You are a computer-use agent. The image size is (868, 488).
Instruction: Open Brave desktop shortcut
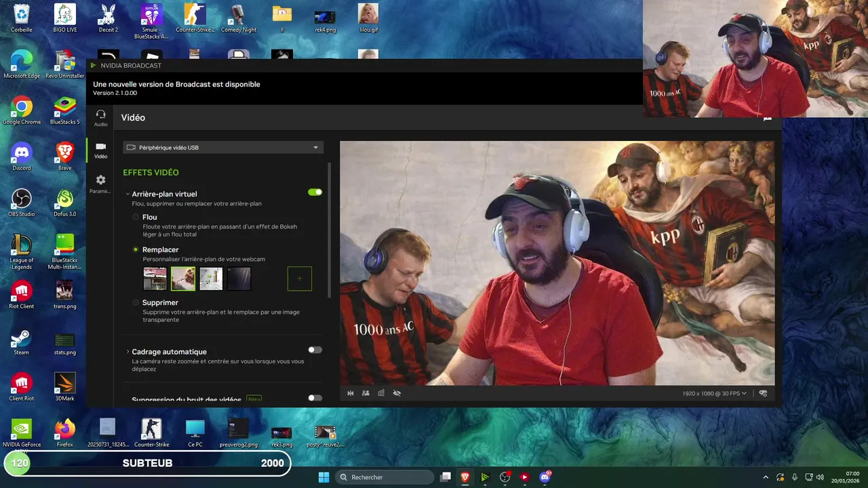pyautogui.click(x=64, y=157)
